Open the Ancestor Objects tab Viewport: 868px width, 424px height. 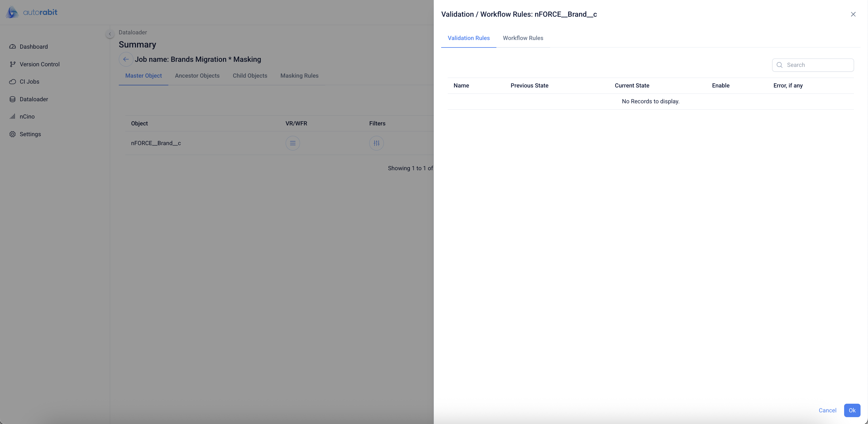click(197, 76)
